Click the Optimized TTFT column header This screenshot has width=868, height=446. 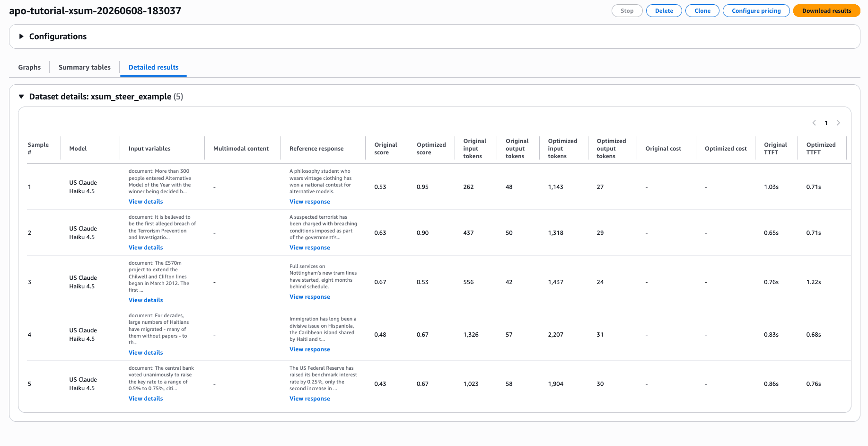[821, 149]
